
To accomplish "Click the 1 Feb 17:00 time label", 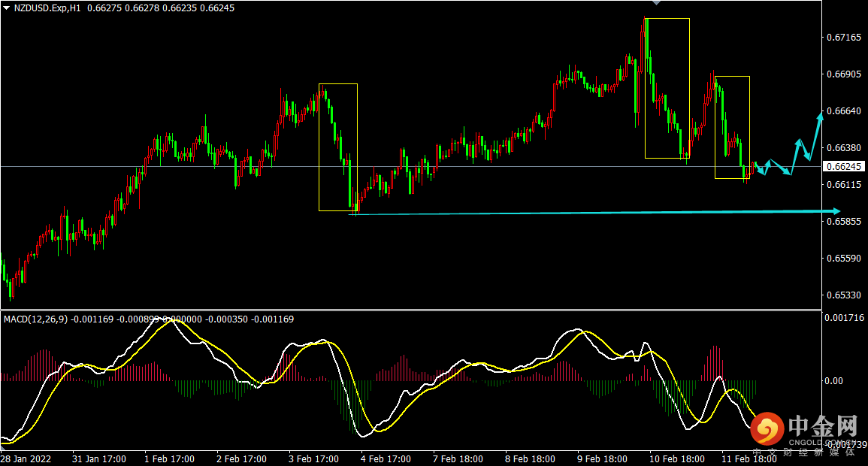I will coord(169,458).
